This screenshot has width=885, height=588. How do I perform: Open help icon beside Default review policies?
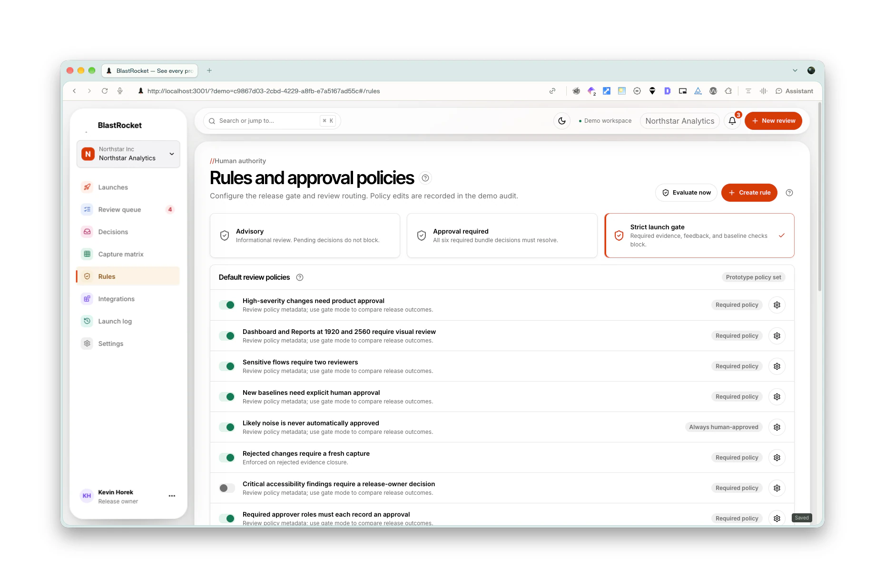[x=300, y=277]
